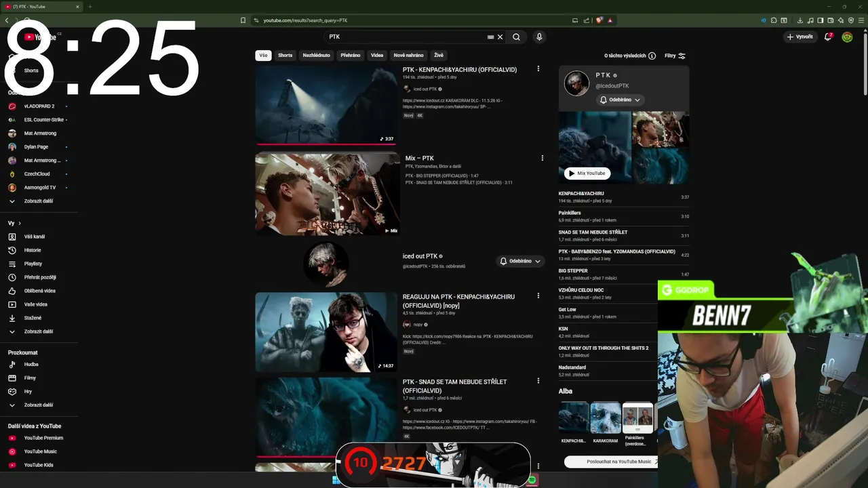868x488 pixels.
Task: Open Filtry search filters
Action: pyautogui.click(x=675, y=56)
